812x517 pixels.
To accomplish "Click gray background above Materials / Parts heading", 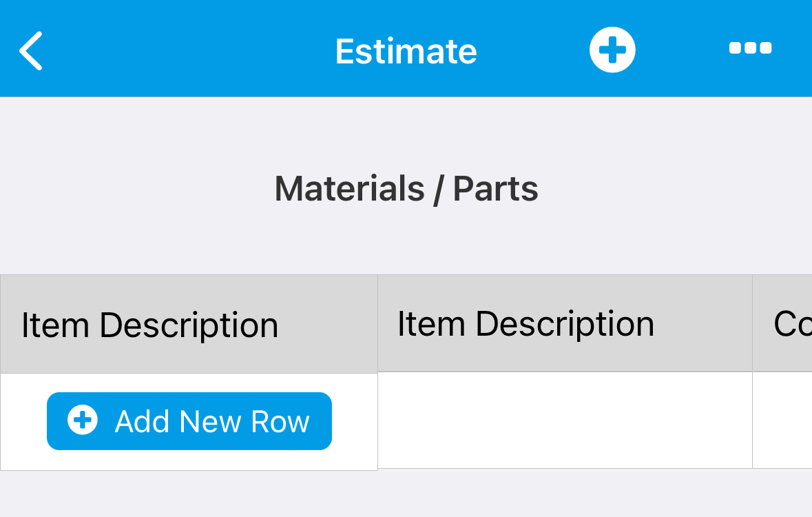I will coord(406,132).
